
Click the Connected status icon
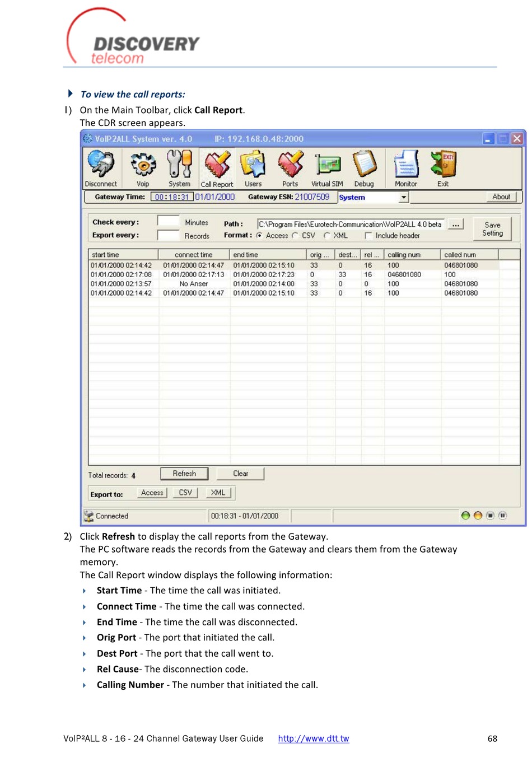(88, 516)
